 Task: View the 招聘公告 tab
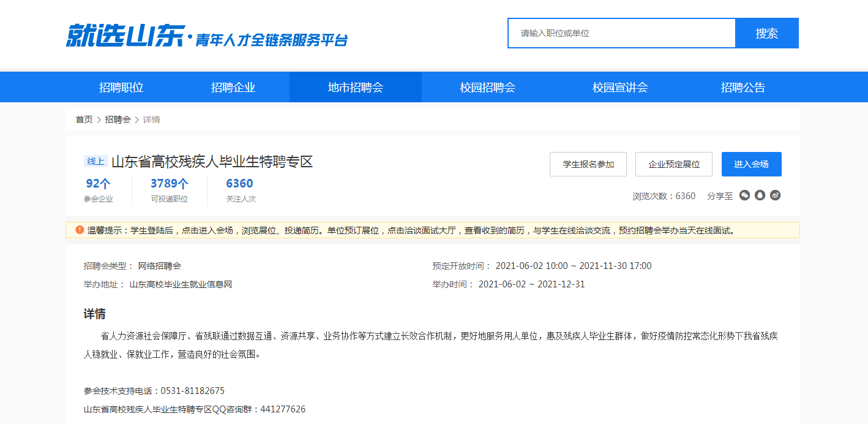click(743, 87)
